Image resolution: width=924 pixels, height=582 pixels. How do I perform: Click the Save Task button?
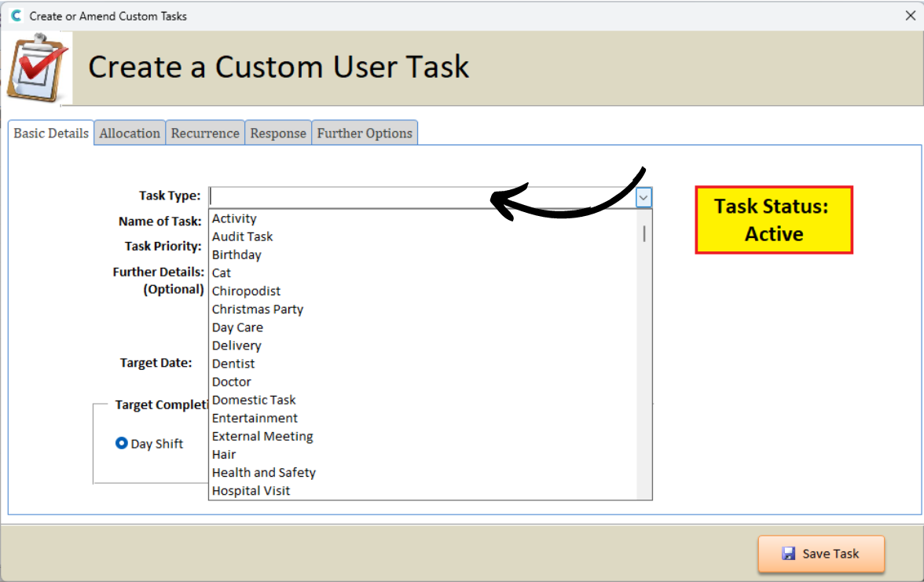[821, 554]
